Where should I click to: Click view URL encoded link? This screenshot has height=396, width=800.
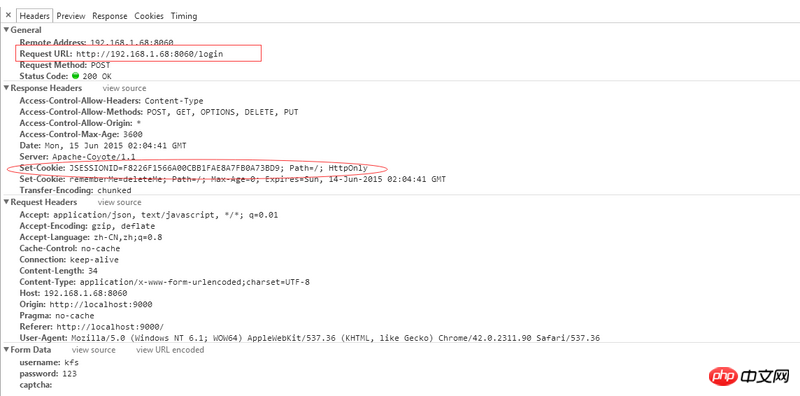[x=170, y=350]
